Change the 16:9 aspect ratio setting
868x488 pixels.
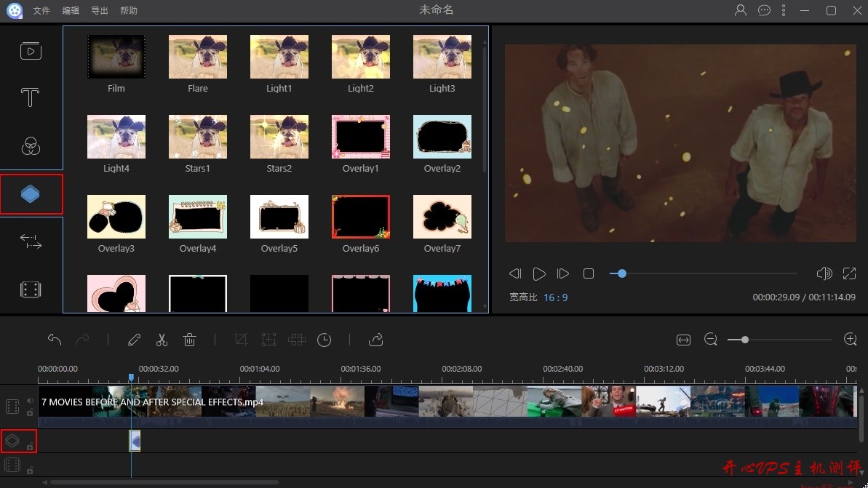[555, 297]
